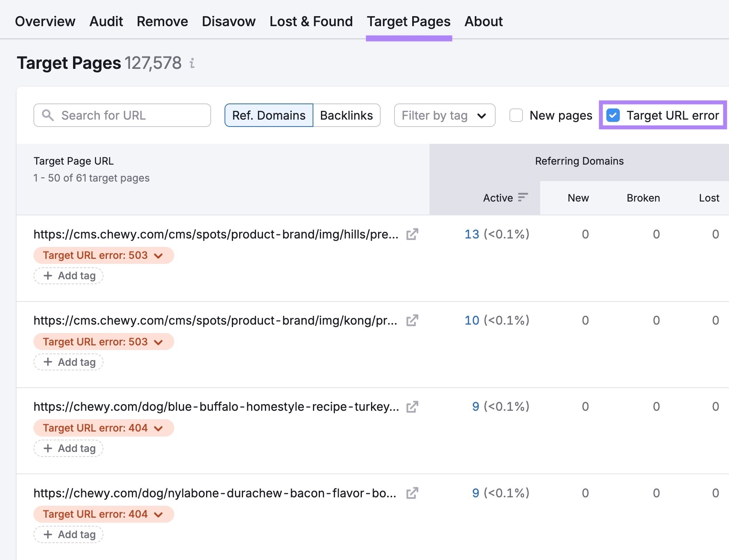Switch to the Backlinks view
The height and width of the screenshot is (560, 729).
346,115
